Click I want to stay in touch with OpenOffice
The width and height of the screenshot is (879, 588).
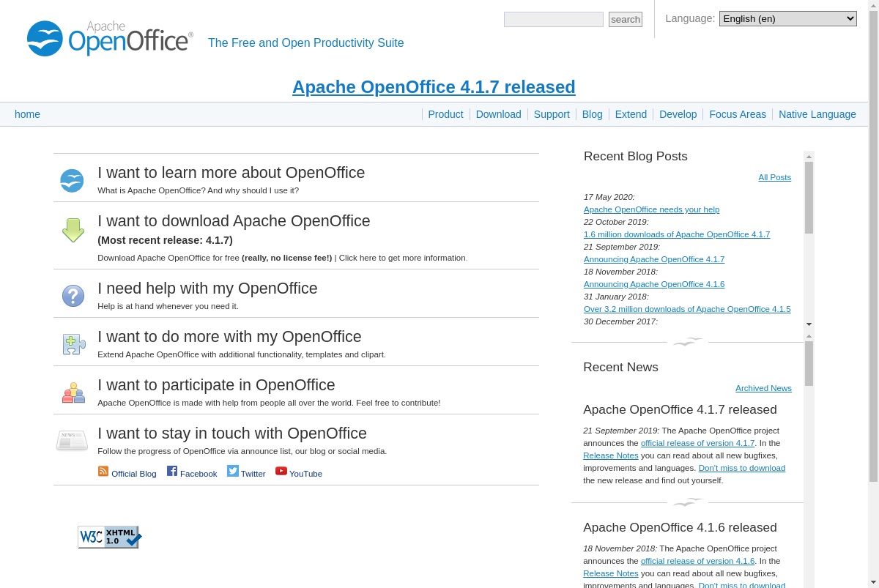click(x=232, y=433)
